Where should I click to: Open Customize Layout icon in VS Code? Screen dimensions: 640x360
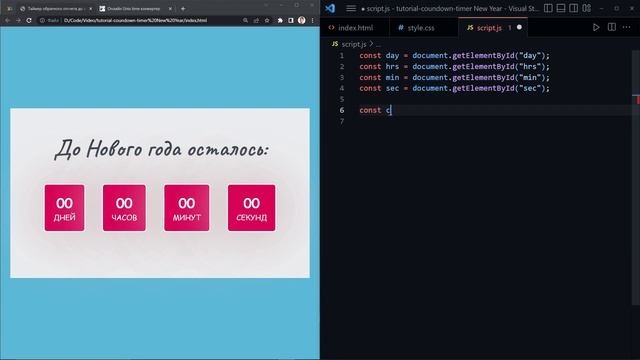click(x=587, y=8)
